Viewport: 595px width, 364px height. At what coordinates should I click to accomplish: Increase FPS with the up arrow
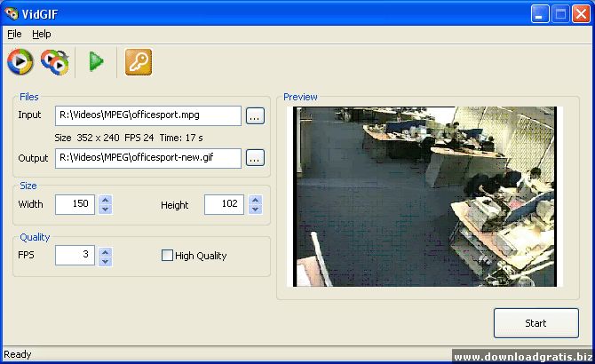pos(105,251)
